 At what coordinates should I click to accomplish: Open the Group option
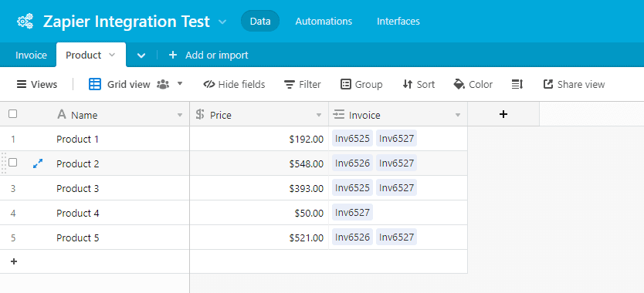pyautogui.click(x=361, y=85)
